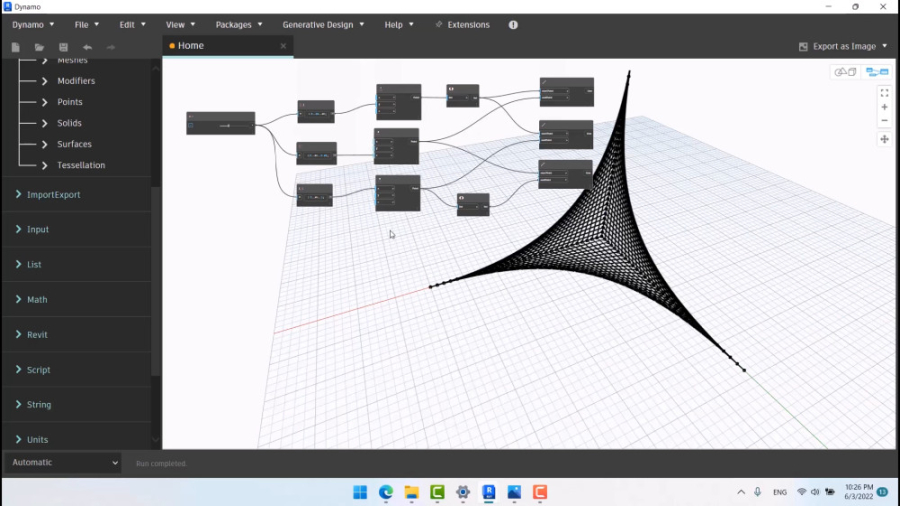Click the Redo arrow icon
The width and height of the screenshot is (900, 506).
(111, 47)
